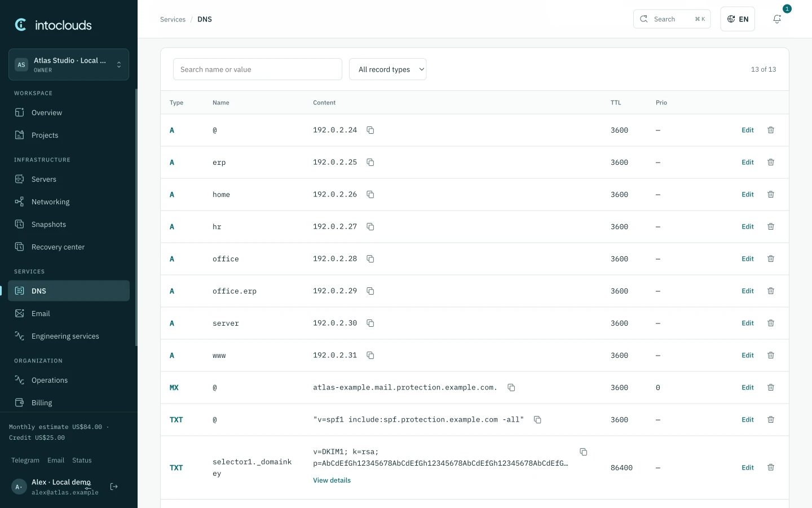Go to Operations in the sidebar
Viewport: 812px width, 508px height.
[69, 380]
